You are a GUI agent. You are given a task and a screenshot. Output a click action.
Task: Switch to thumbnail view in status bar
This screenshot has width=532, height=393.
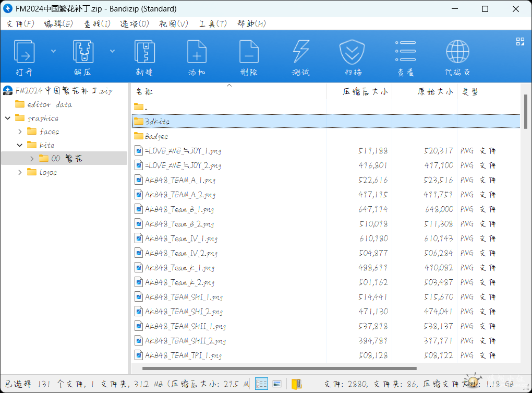coord(277,384)
